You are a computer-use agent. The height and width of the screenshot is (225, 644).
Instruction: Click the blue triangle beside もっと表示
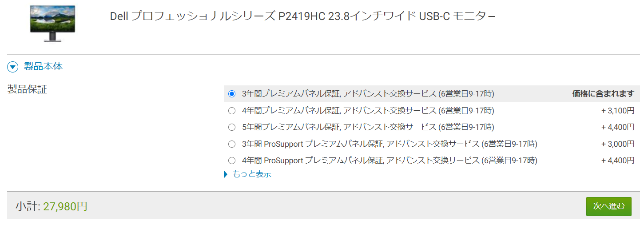coord(226,174)
